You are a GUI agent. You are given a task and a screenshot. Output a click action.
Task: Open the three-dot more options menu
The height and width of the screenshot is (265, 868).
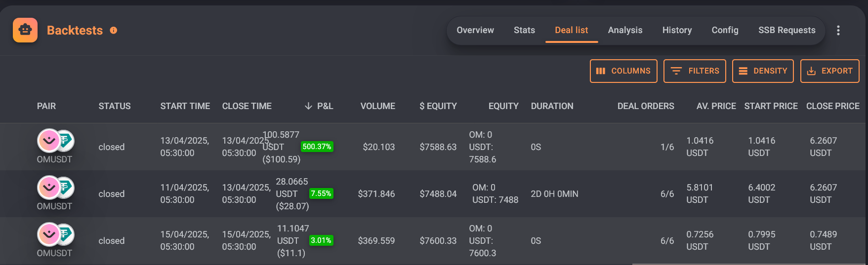(838, 31)
